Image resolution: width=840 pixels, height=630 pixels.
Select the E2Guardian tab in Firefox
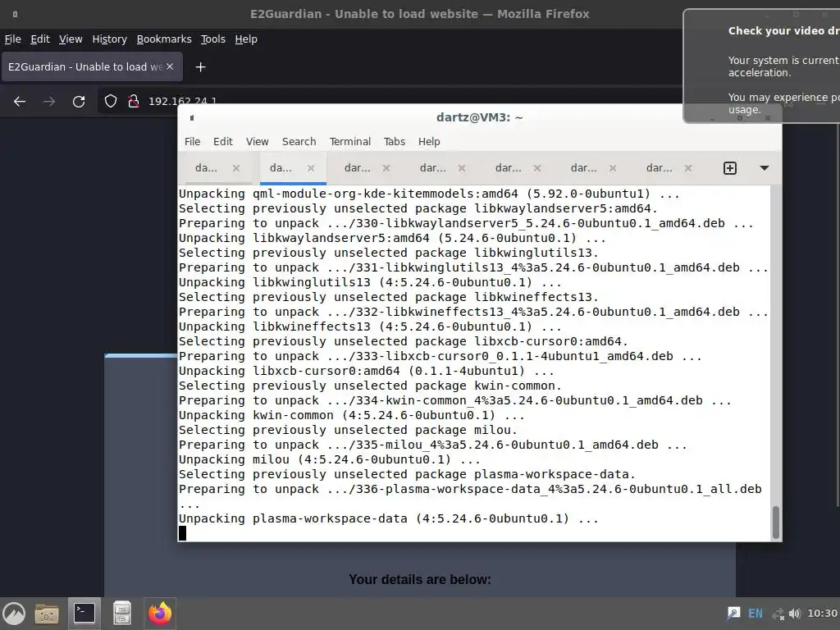point(85,67)
